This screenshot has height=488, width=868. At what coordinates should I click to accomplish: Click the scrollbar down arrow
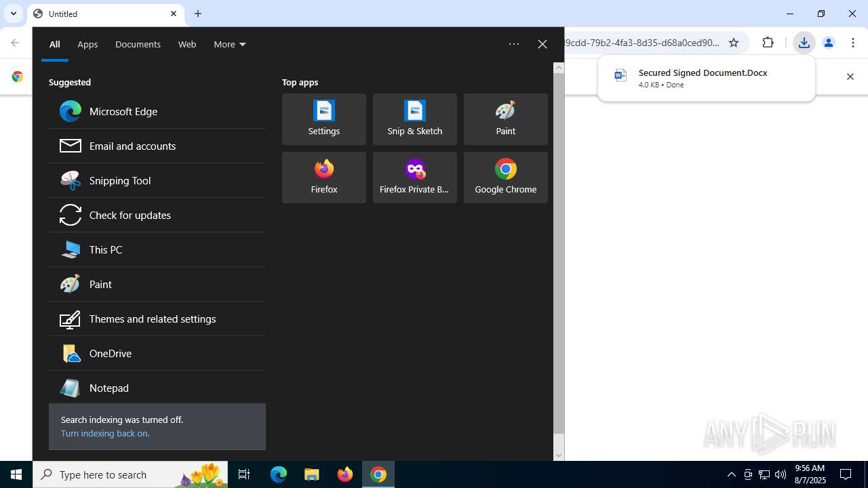(x=559, y=455)
